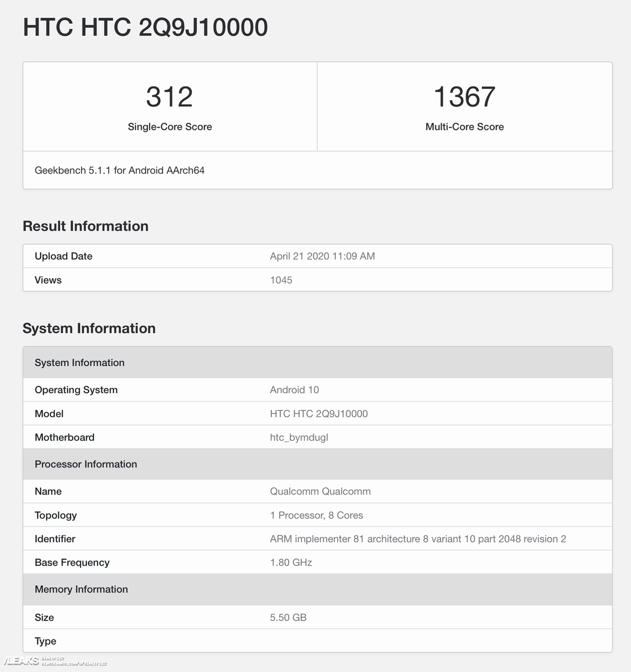
Task: Click the Model row label
Action: [x=49, y=414]
